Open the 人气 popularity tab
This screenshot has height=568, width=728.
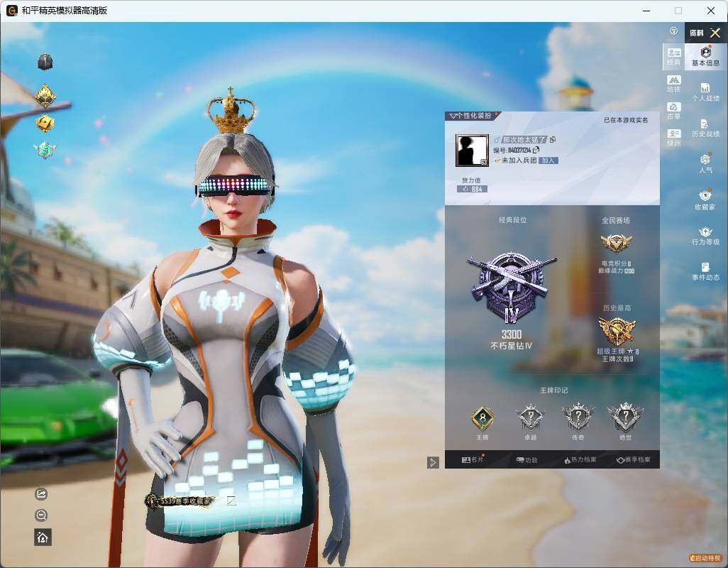pos(705,163)
